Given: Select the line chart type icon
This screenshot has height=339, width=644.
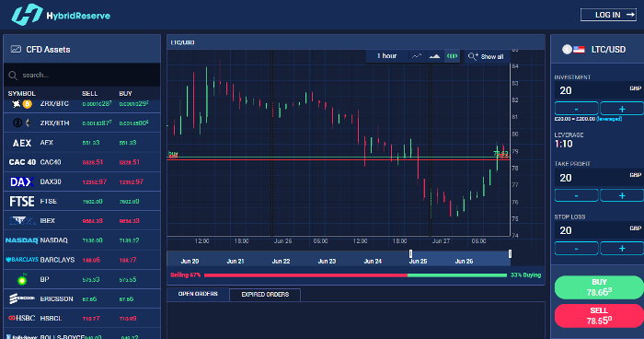Looking at the screenshot, I should [x=417, y=56].
